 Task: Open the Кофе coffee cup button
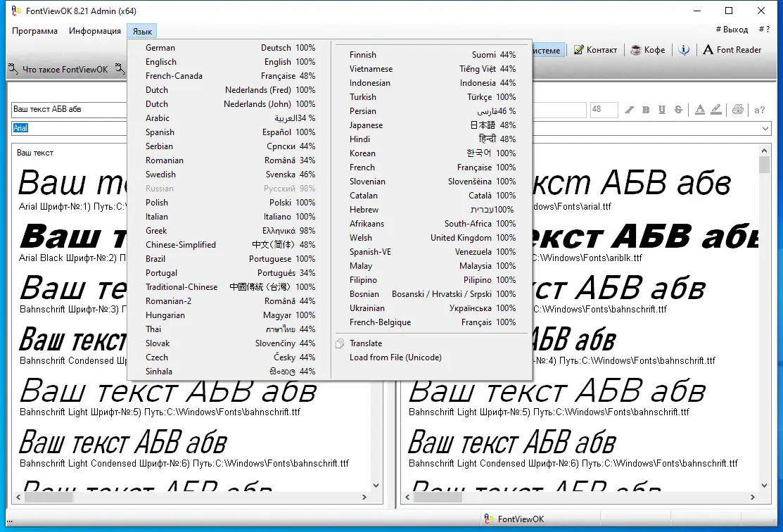click(x=648, y=50)
